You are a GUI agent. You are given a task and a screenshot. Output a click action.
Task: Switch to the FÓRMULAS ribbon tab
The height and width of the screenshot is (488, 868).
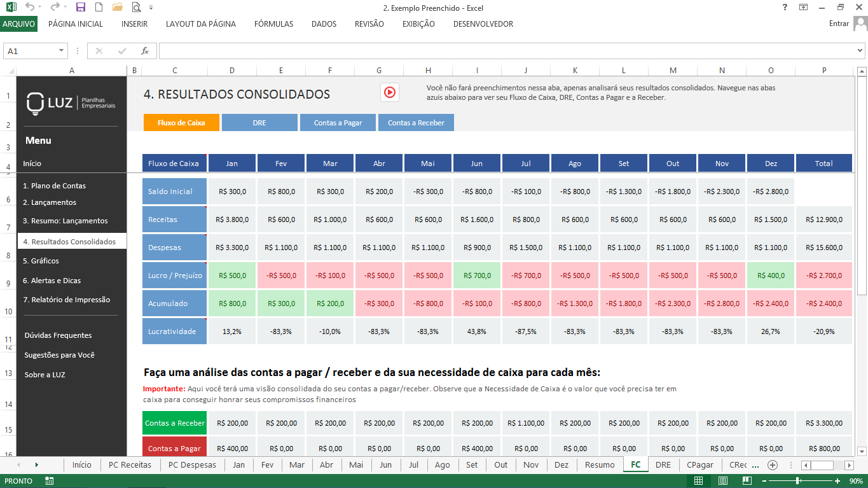click(x=273, y=24)
